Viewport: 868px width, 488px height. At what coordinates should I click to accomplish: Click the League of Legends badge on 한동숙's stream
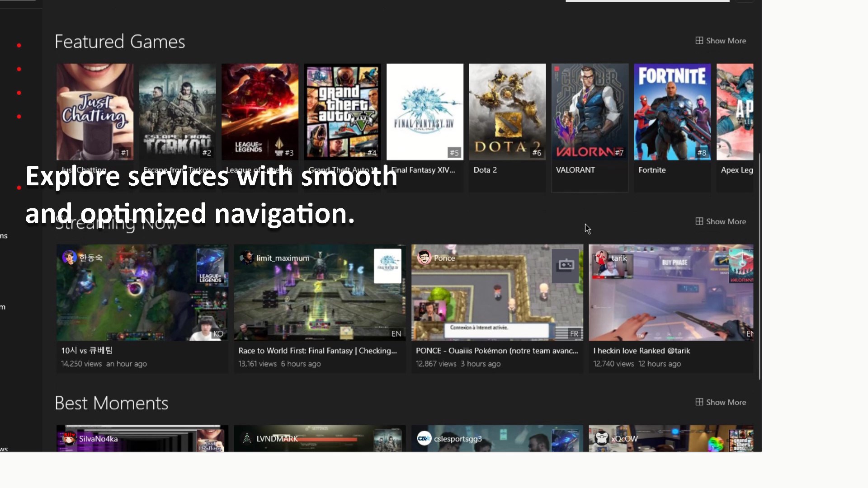point(210,267)
